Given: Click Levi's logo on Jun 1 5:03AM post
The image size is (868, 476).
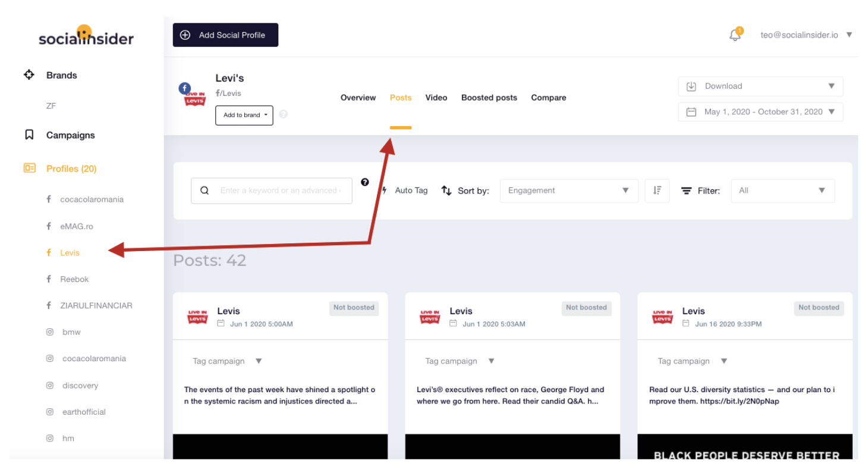Looking at the screenshot, I should point(430,317).
